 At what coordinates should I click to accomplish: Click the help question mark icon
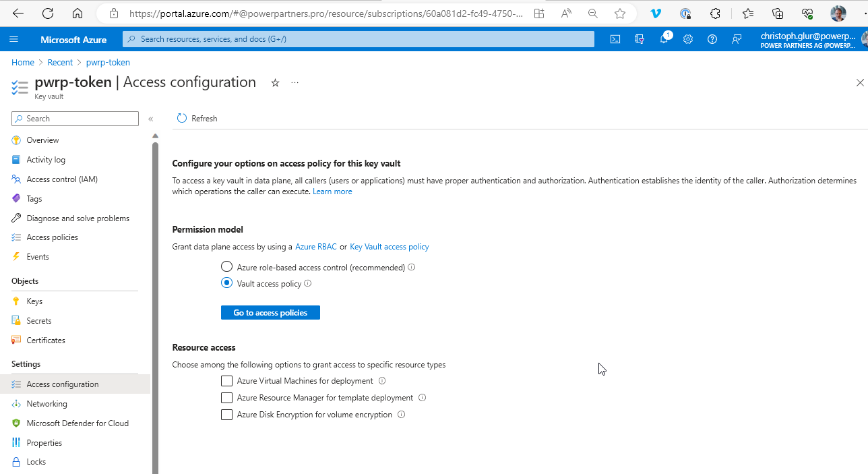coord(712,39)
